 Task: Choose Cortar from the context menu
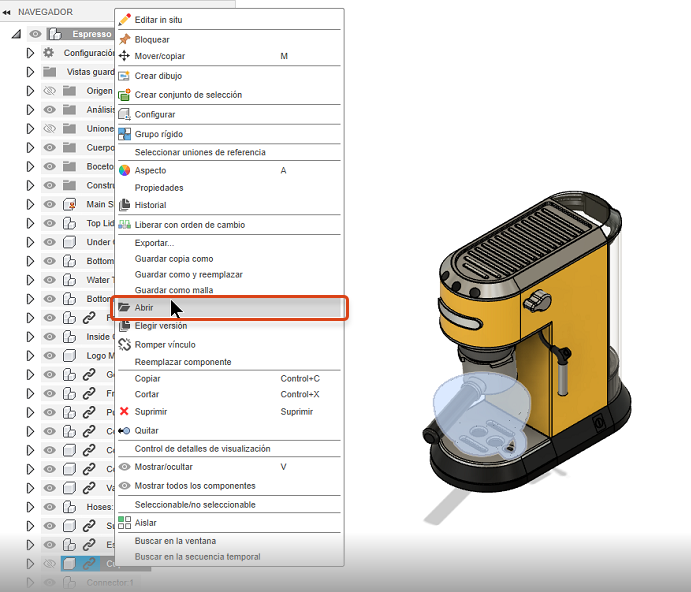point(147,394)
